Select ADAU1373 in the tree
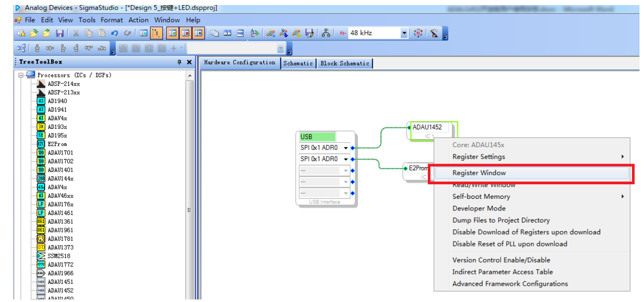This screenshot has width=644, height=302. [60, 247]
